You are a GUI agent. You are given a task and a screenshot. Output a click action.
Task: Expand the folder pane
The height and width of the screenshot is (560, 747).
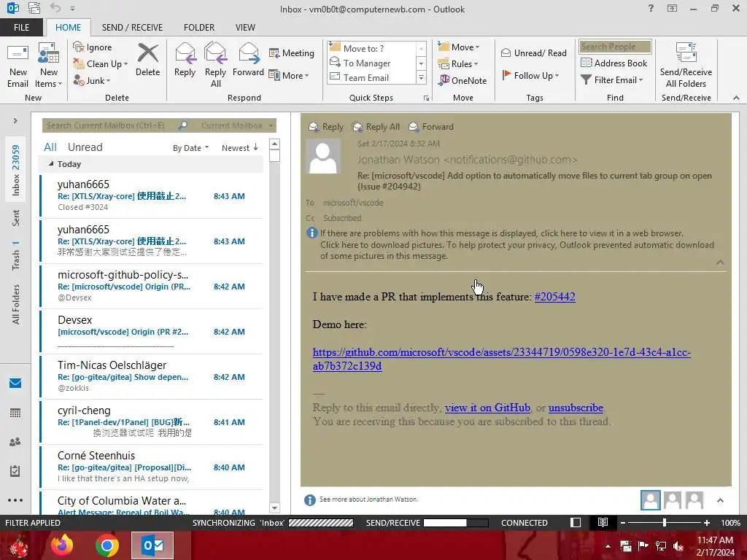coord(15,121)
